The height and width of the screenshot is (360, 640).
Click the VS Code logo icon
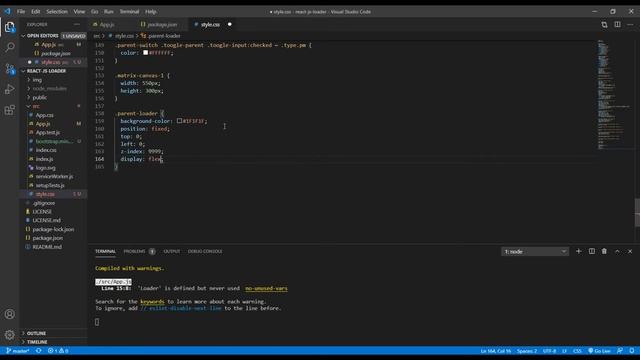pyautogui.click(x=7, y=11)
